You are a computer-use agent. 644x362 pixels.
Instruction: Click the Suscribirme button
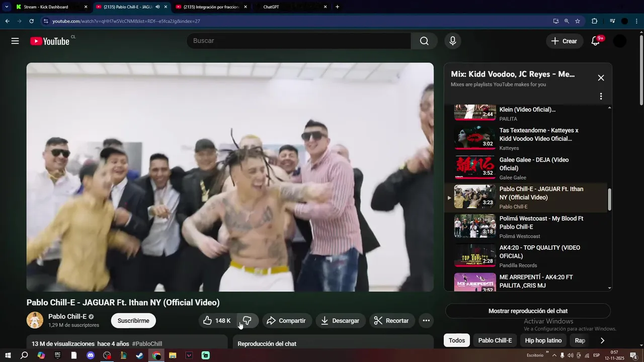click(x=133, y=321)
